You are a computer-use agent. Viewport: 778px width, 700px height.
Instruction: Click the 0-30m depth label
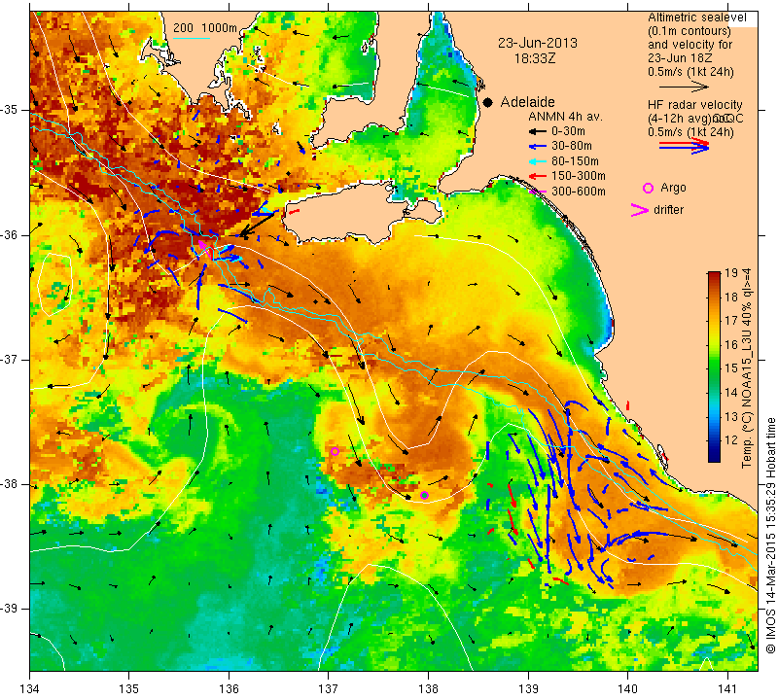click(x=569, y=131)
